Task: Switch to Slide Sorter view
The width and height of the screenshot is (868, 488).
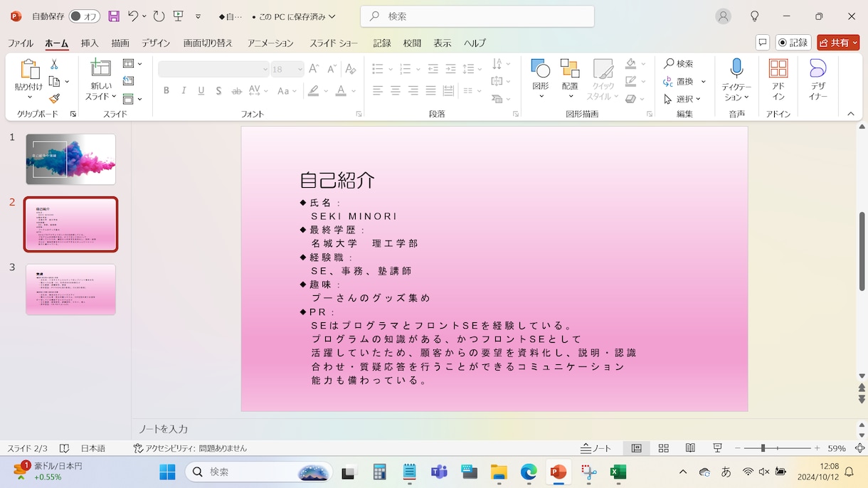Action: pyautogui.click(x=663, y=448)
